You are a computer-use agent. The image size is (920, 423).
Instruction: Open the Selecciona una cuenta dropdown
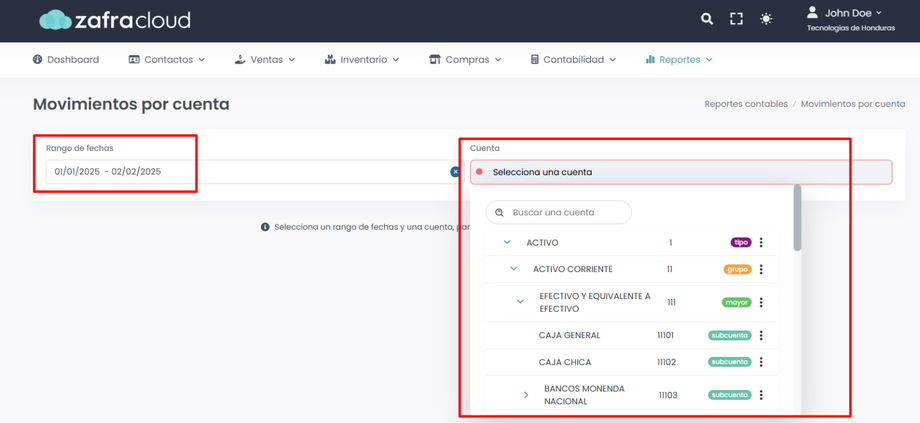(x=681, y=172)
